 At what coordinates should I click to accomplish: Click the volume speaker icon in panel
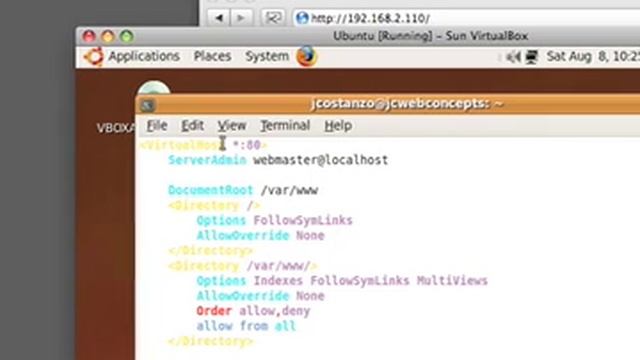(x=513, y=57)
